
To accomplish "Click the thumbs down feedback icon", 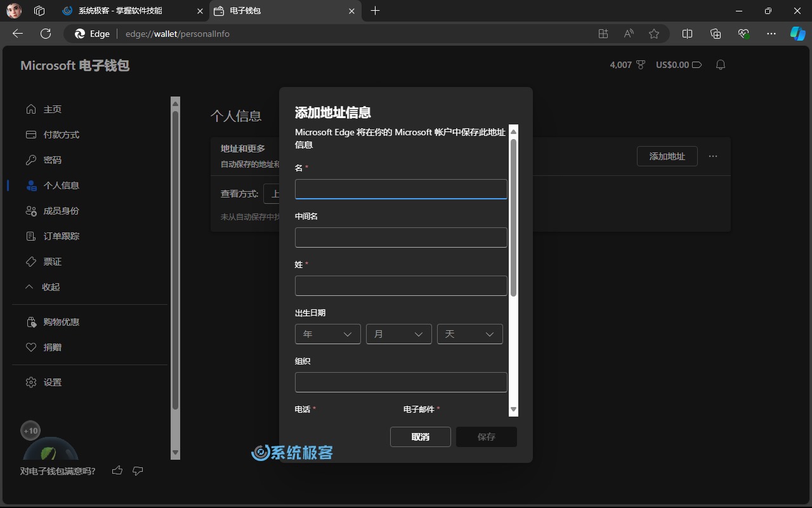I will coord(138,471).
